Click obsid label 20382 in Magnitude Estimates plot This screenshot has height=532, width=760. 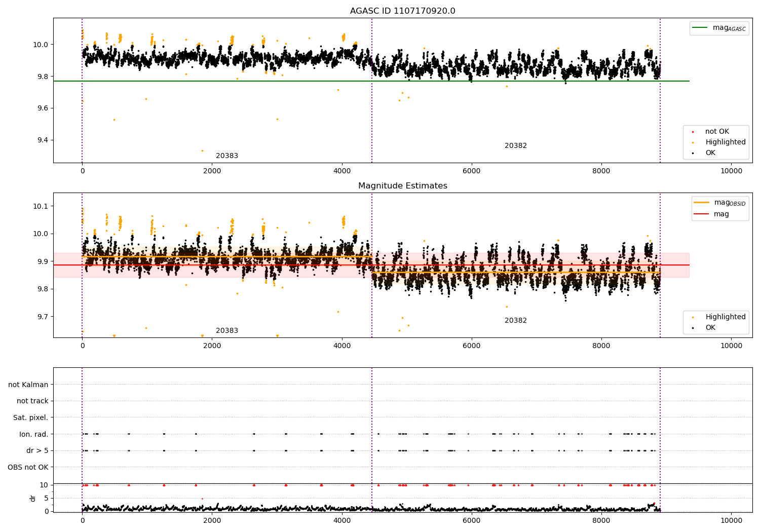516,321
